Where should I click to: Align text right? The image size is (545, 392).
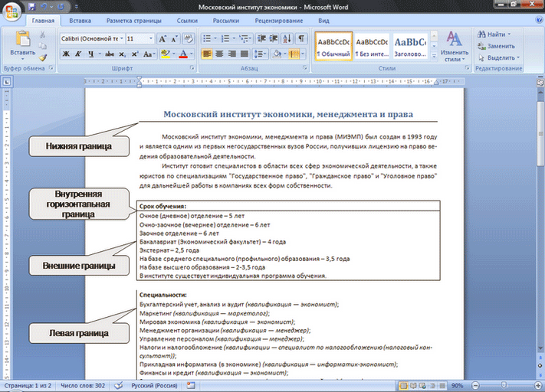pos(231,54)
